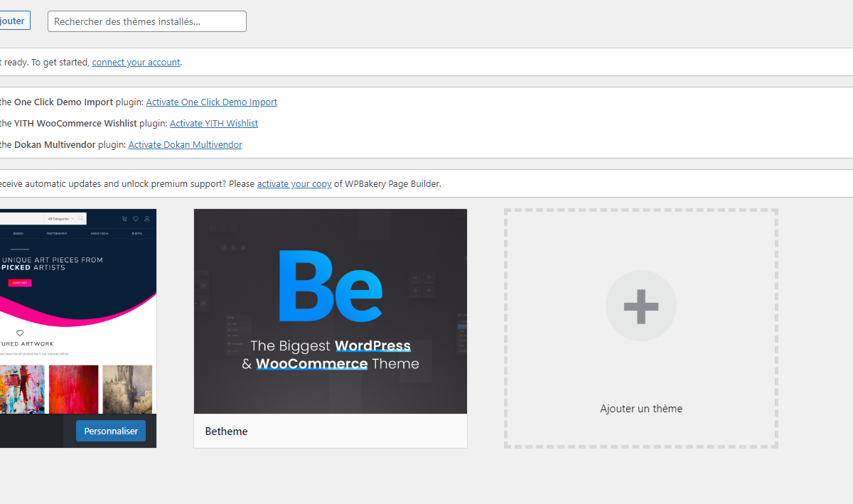Viewport: 853px width, 504px height.
Task: Activate One Click Demo Import plugin link
Action: pos(211,102)
